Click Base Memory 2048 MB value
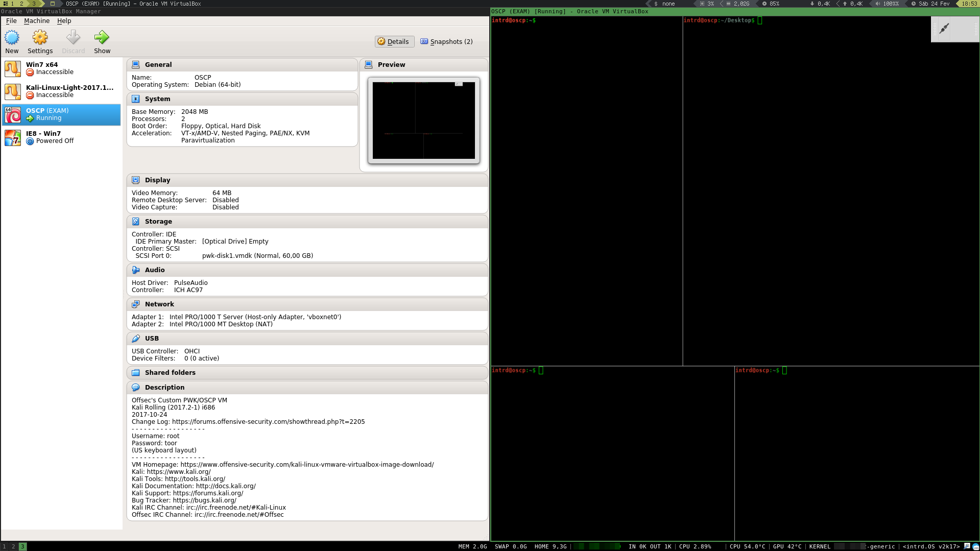Screen dimensions: 980x551 (x=195, y=112)
